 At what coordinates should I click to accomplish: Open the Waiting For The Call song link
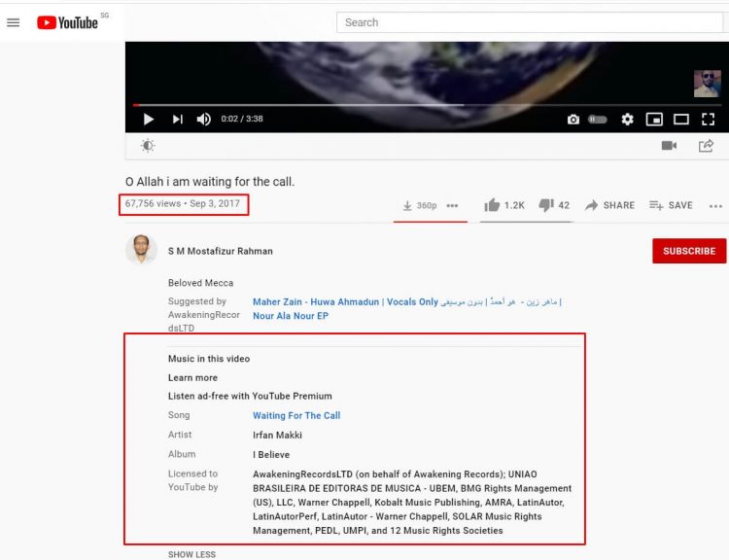296,416
